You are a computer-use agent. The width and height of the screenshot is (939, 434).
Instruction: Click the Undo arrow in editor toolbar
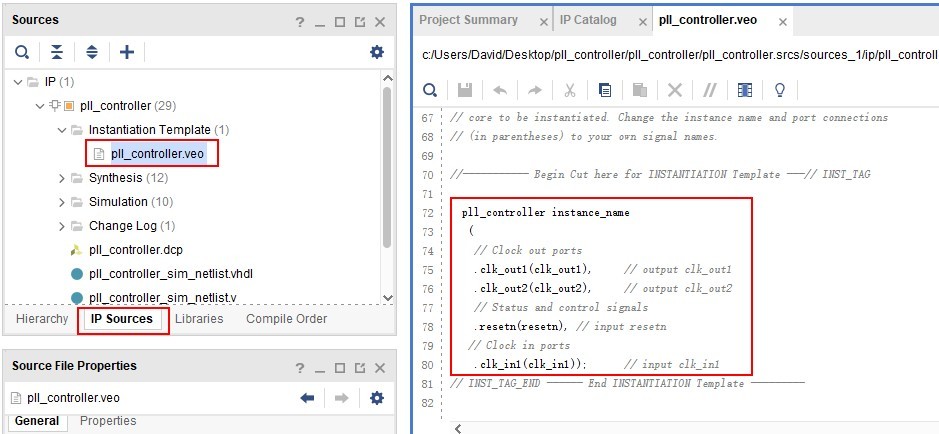pyautogui.click(x=500, y=90)
